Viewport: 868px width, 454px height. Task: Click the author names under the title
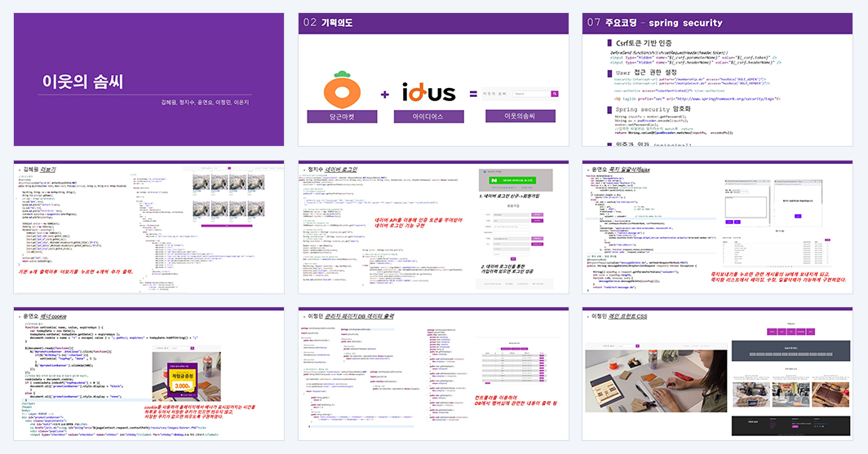tap(205, 103)
